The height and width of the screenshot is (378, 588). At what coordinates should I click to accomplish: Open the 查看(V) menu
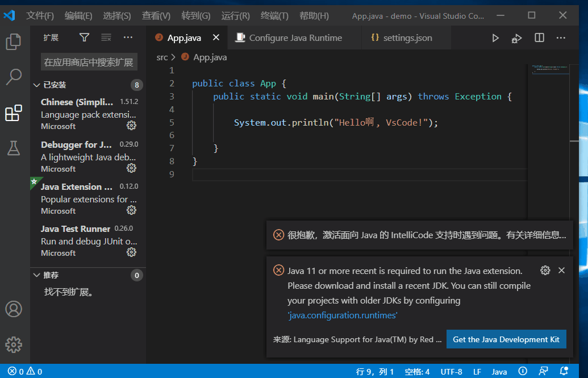coord(156,16)
